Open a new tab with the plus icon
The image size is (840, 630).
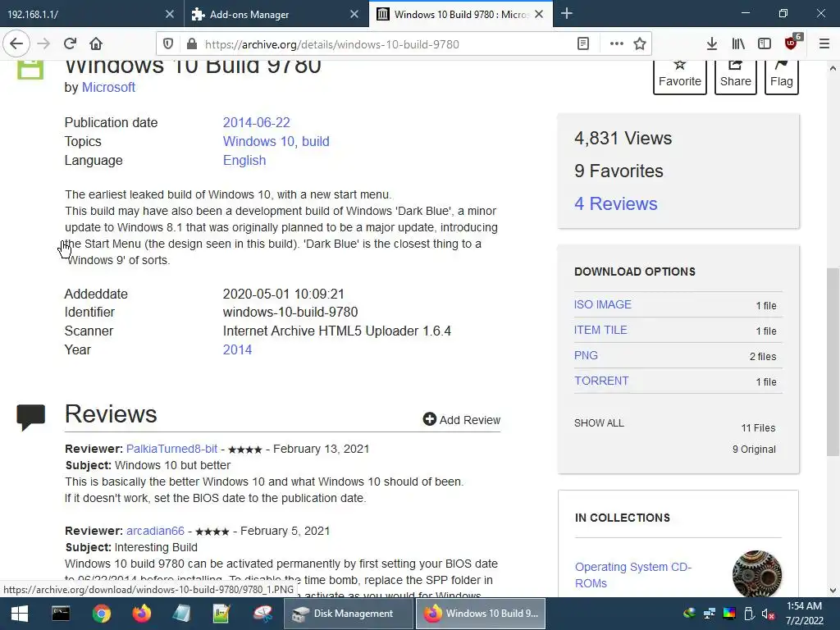tap(567, 14)
